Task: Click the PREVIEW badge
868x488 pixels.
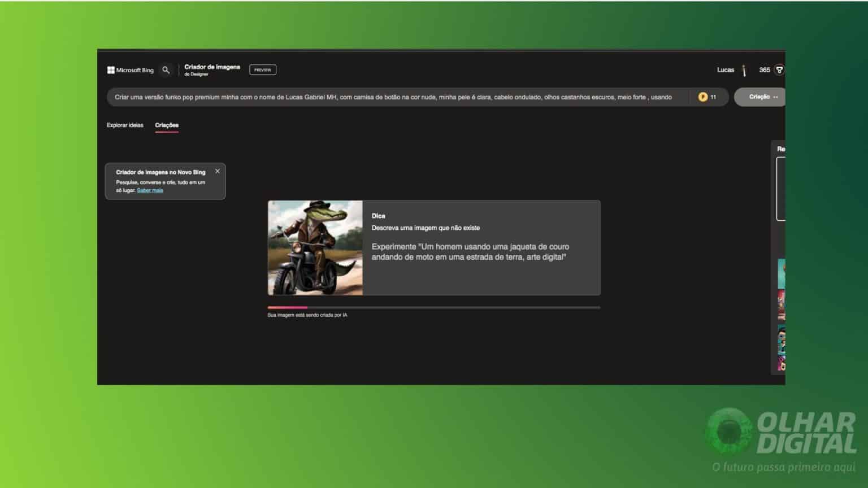Action: tap(263, 70)
